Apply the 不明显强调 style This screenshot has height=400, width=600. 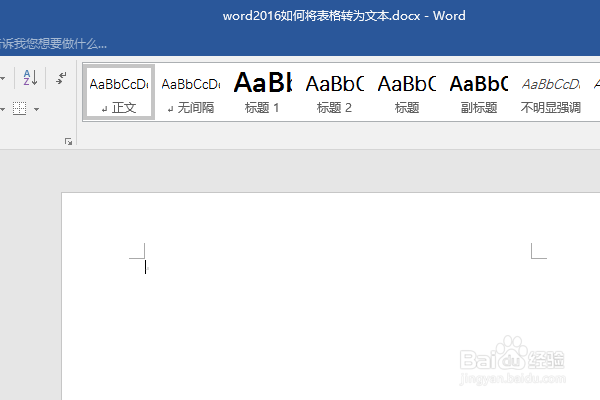coord(551,92)
